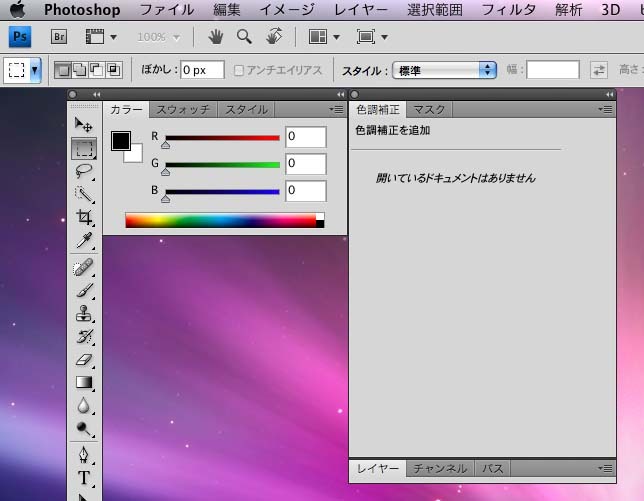The width and height of the screenshot is (644, 501).
Task: Launch Bridge with the Br button
Action: point(59,37)
